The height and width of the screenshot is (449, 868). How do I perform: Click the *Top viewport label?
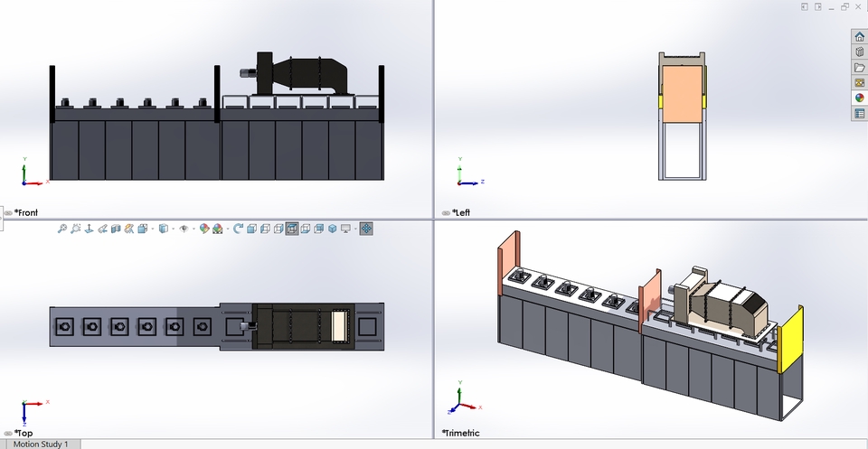24,433
